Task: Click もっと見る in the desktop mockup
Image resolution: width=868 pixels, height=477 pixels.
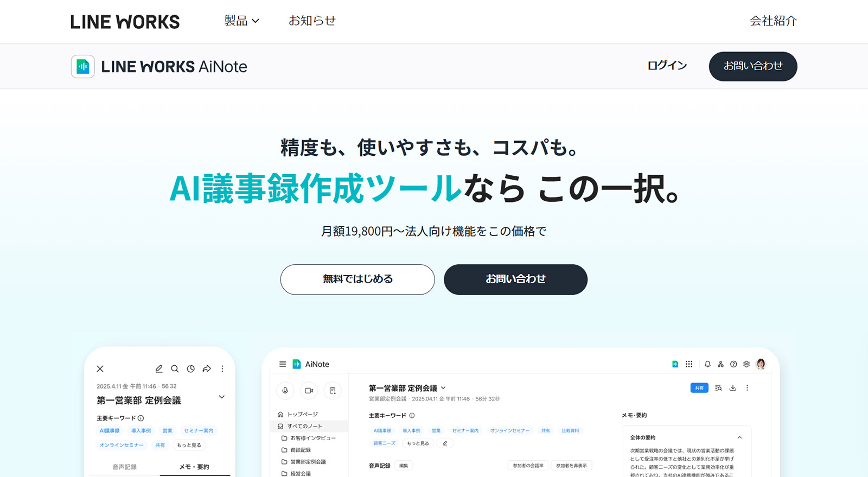Action: 418,443
